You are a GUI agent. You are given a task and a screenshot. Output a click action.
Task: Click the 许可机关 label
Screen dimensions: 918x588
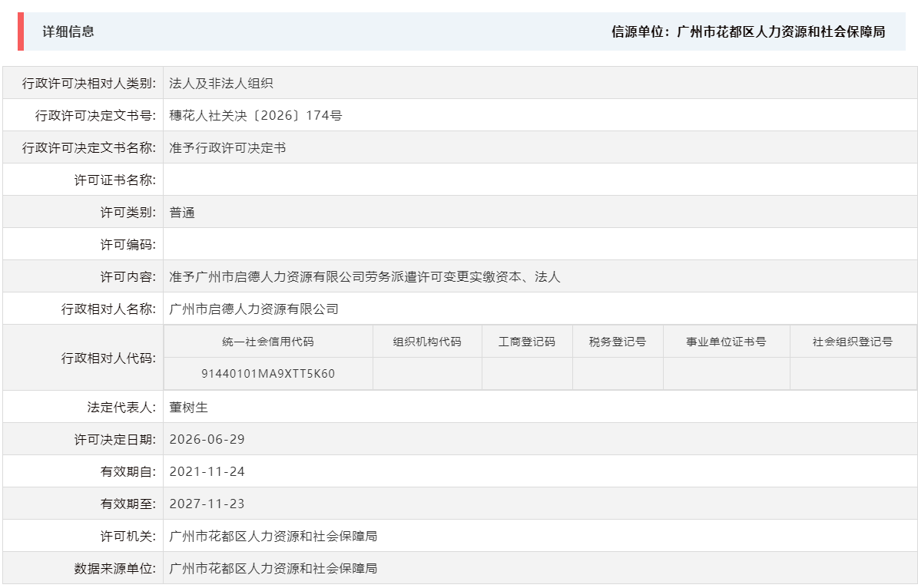tap(128, 536)
